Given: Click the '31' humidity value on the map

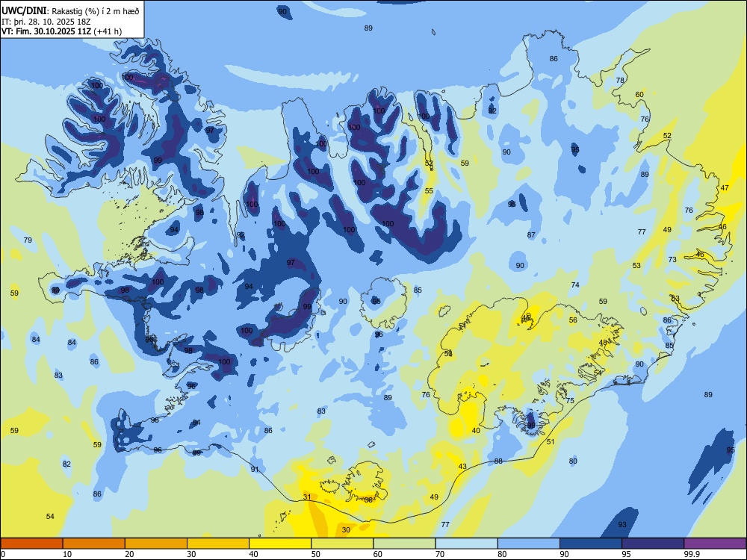Looking at the screenshot, I should 307,497.
